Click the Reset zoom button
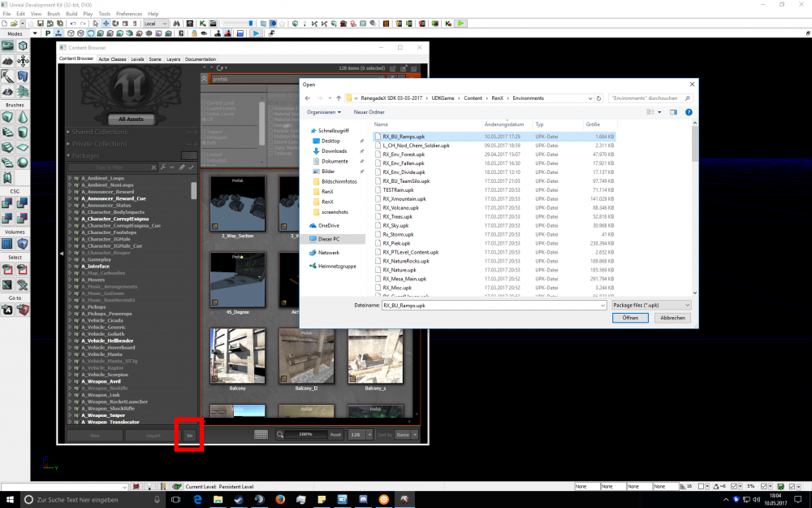Viewport: 812px width, 508px height. (x=335, y=435)
